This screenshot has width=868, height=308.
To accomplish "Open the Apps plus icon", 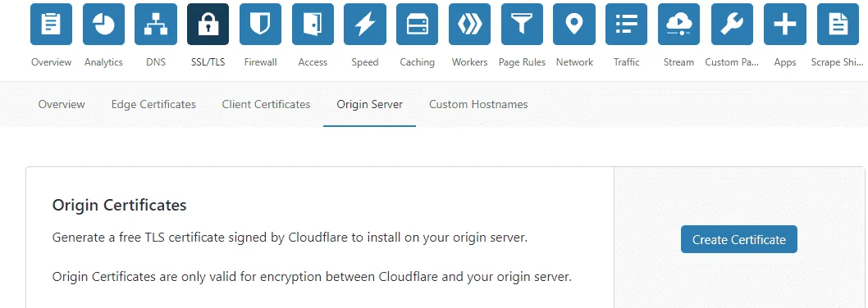I will [785, 24].
